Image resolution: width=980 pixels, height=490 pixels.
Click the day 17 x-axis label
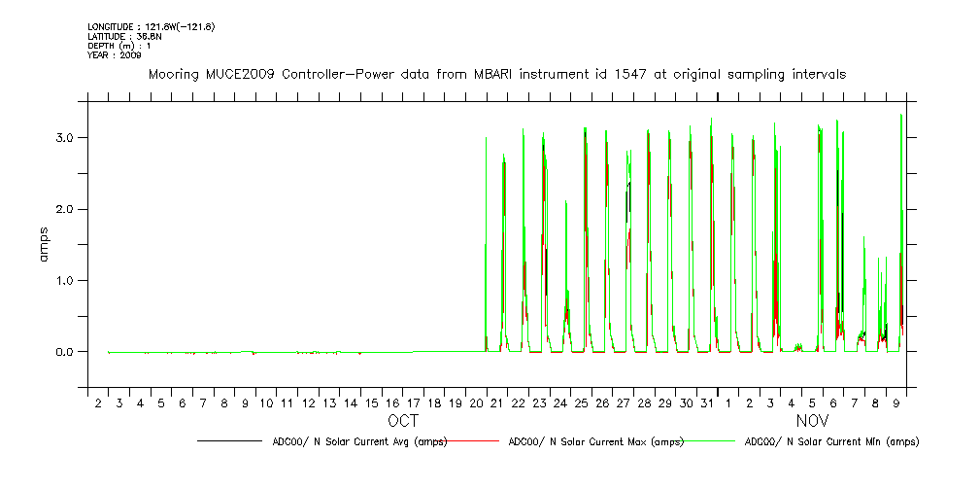pyautogui.click(x=414, y=402)
